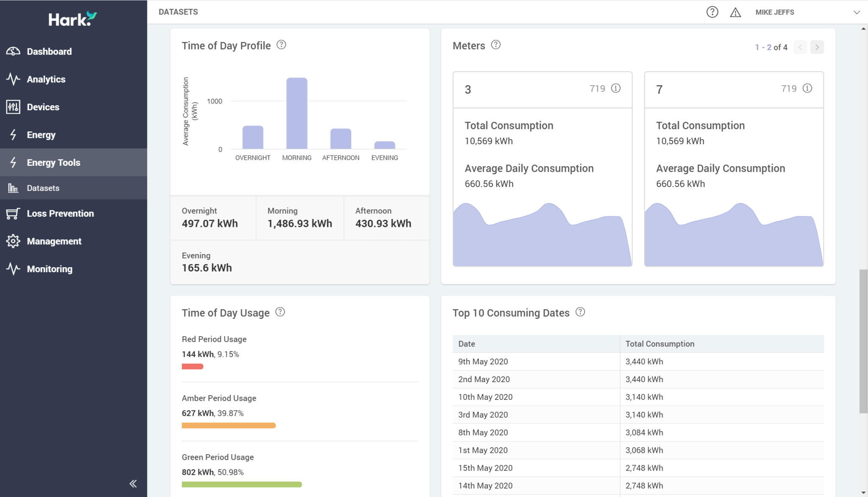Click the Loss Prevention cart icon
Viewport: 868px width, 497px height.
[x=13, y=213]
